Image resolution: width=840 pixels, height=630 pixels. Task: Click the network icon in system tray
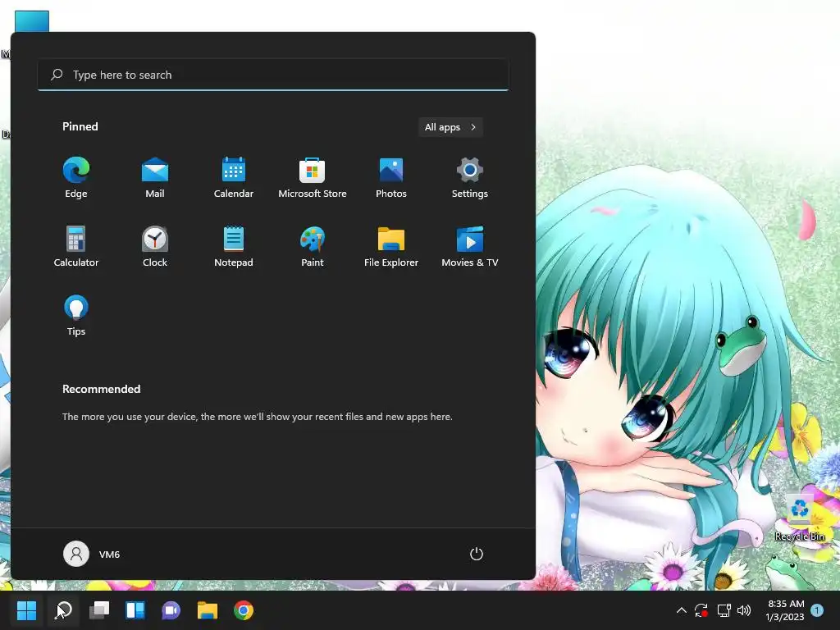pyautogui.click(x=724, y=610)
